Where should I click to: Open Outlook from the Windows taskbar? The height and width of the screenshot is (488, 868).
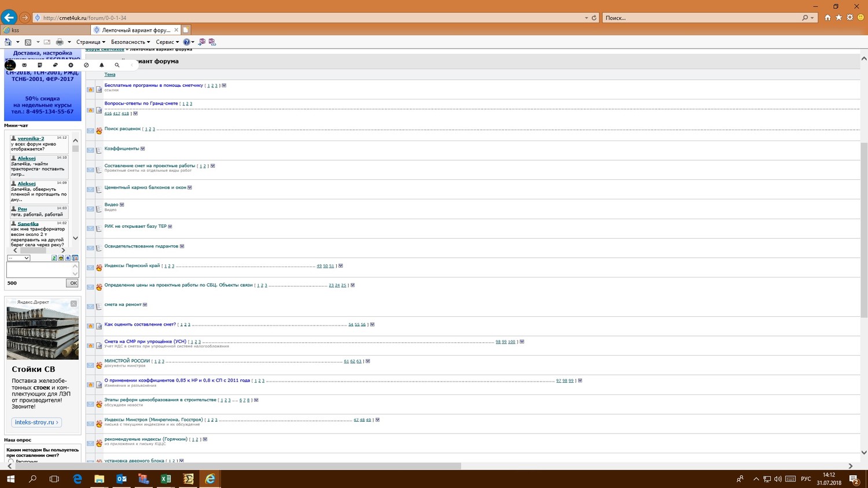pos(122,479)
